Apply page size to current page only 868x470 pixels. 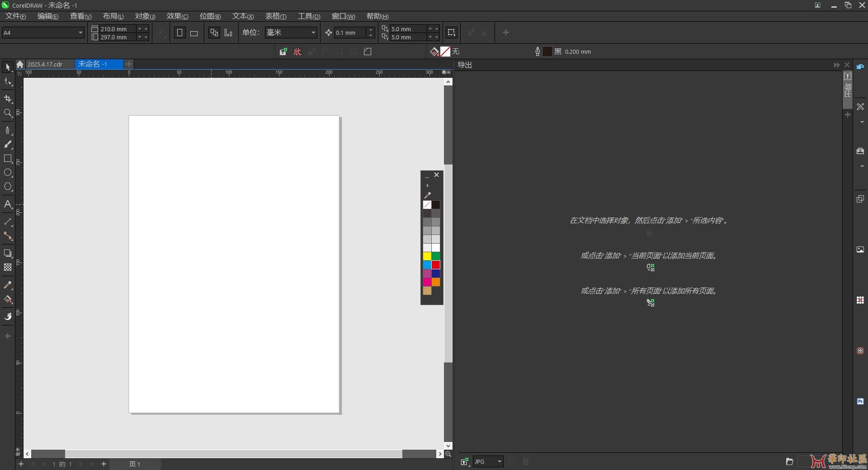(x=228, y=33)
